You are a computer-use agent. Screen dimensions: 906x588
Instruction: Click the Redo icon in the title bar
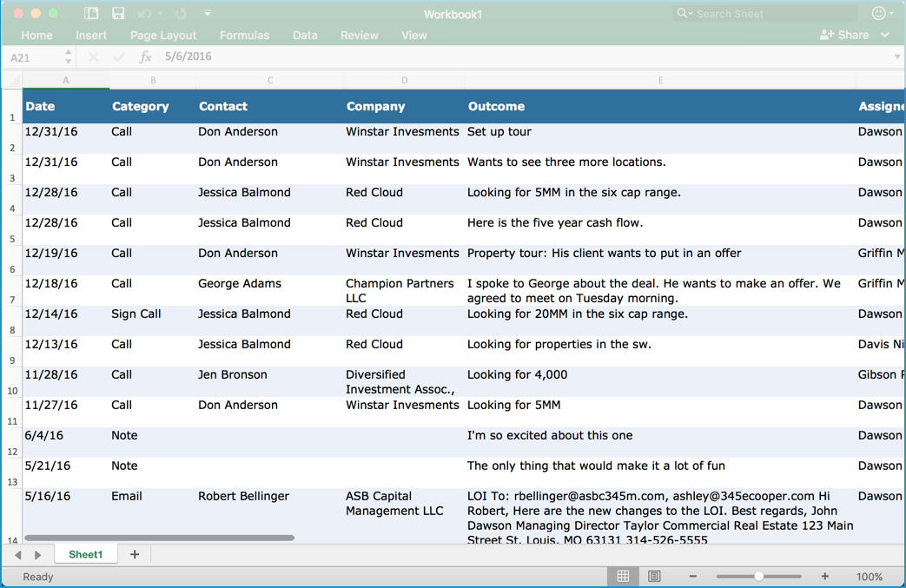pyautogui.click(x=180, y=13)
